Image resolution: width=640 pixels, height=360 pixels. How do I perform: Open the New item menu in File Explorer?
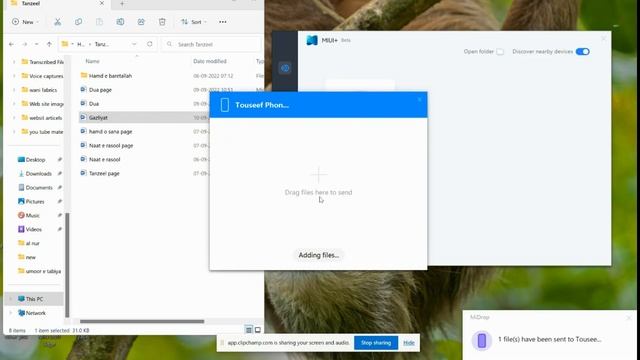pyautogui.click(x=25, y=22)
